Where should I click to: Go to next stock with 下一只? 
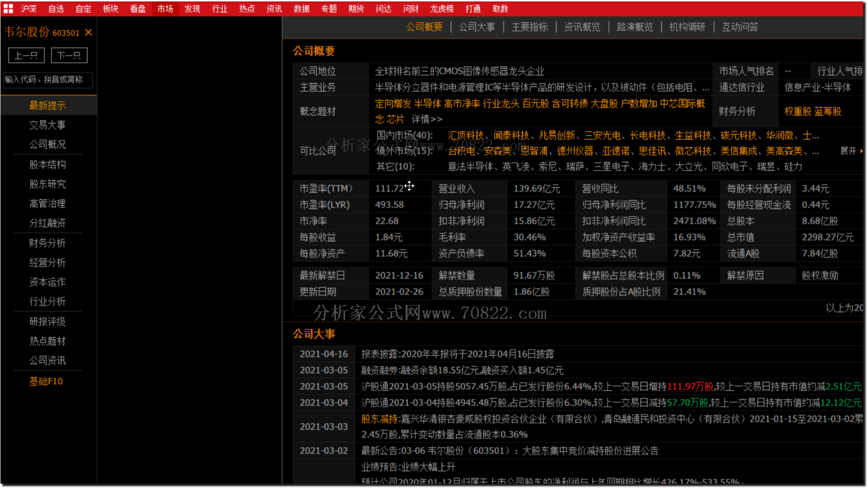tap(69, 55)
